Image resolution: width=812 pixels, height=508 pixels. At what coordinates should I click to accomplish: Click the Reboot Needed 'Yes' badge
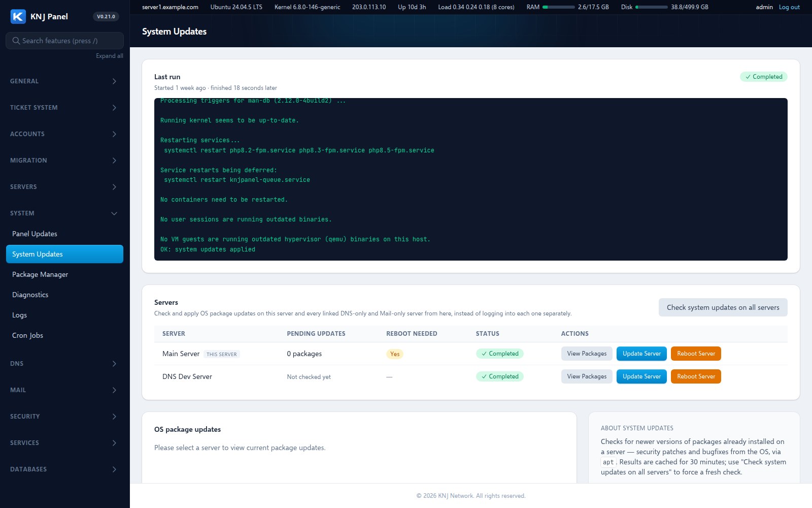point(395,354)
